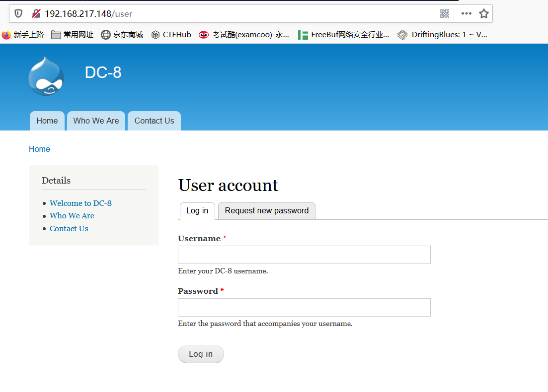Click the tracking protection shield icon
The width and height of the screenshot is (548, 392).
18,13
